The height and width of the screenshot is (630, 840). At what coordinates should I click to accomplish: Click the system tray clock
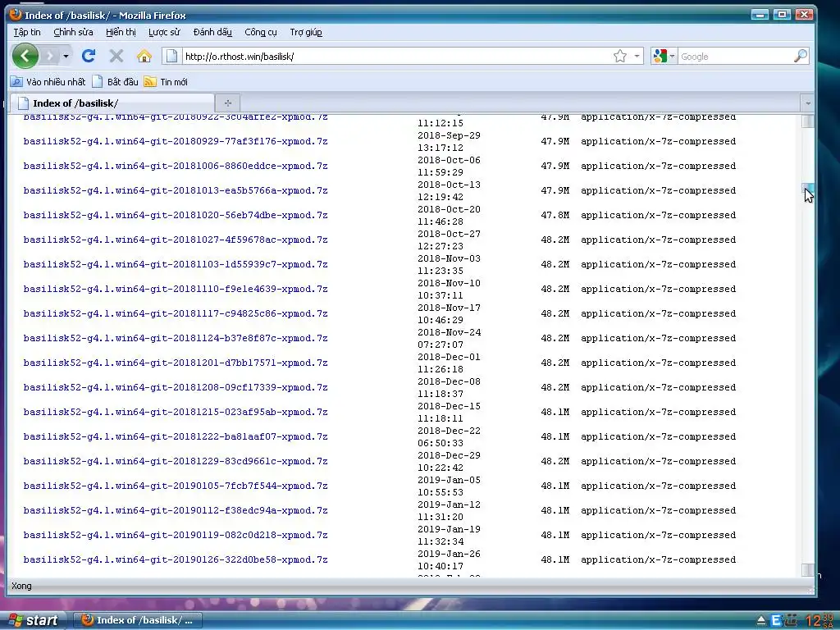(x=819, y=620)
